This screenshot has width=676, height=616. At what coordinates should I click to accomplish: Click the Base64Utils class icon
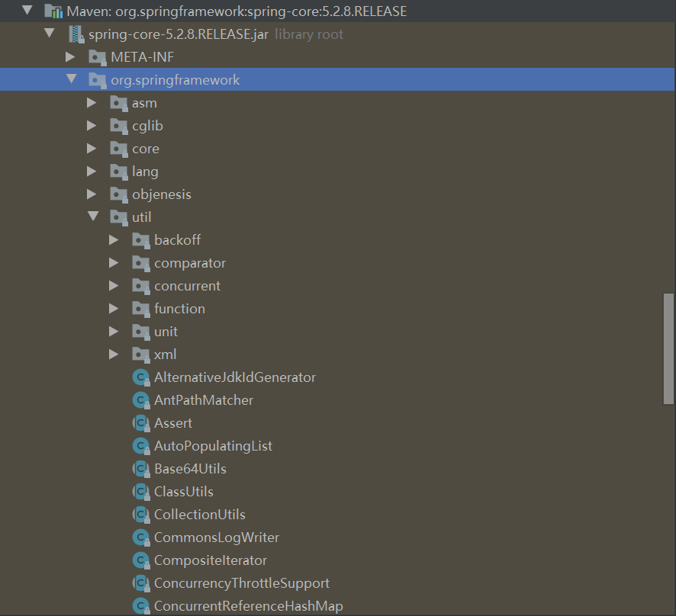pos(141,469)
